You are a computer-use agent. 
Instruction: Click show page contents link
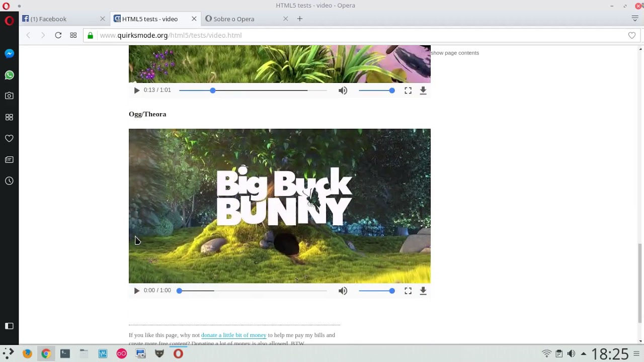[455, 53]
